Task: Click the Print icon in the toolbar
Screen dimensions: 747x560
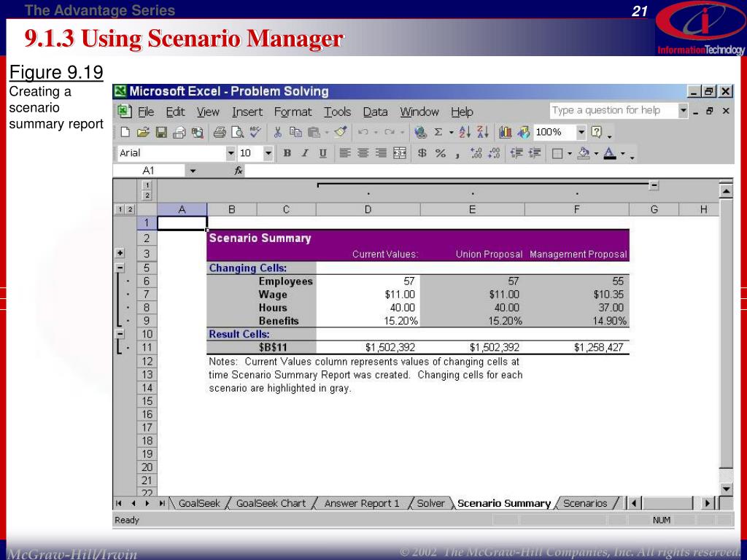Action: click(x=219, y=133)
